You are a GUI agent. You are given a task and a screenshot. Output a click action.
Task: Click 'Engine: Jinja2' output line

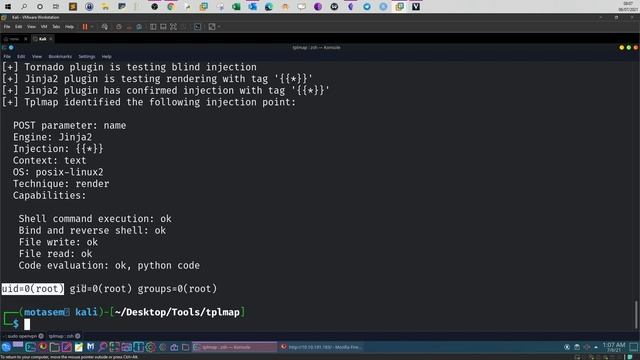52,137
